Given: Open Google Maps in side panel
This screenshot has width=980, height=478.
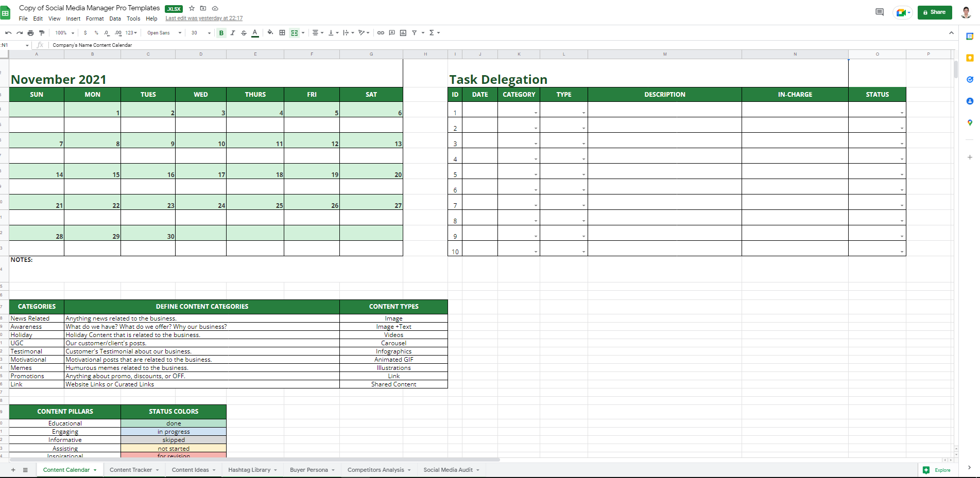Looking at the screenshot, I should click(x=970, y=123).
